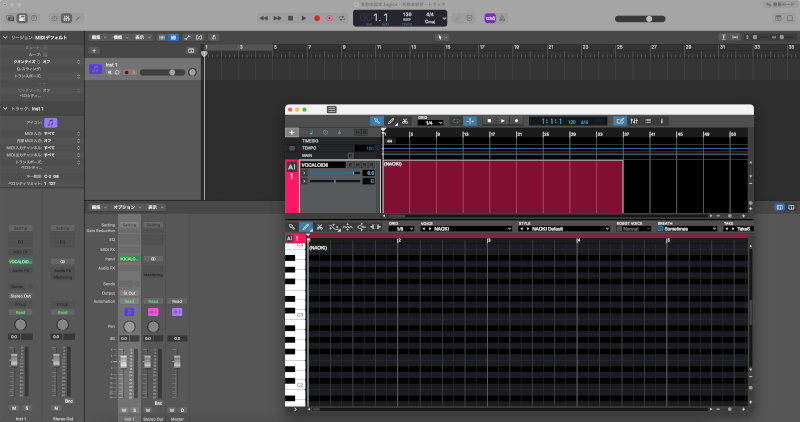
Task: Toggle the ROBOT VOICE checkbox
Action: click(x=619, y=229)
